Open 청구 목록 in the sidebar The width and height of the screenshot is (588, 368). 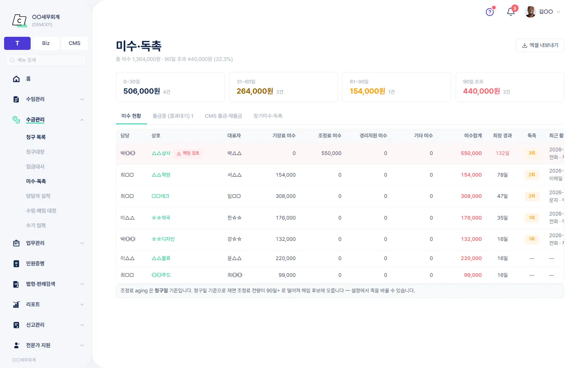(x=36, y=137)
